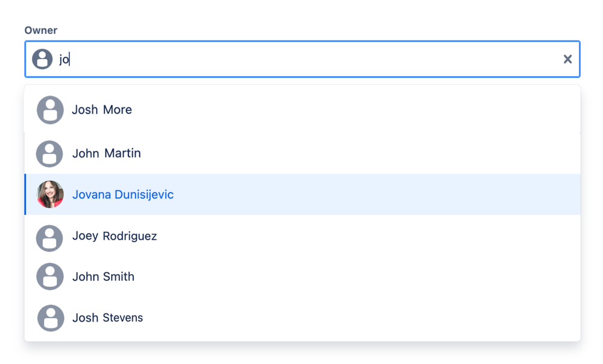Image resolution: width=603 pixels, height=364 pixels.
Task: Select the Joey Rodriguez option
Action: coord(115,236)
